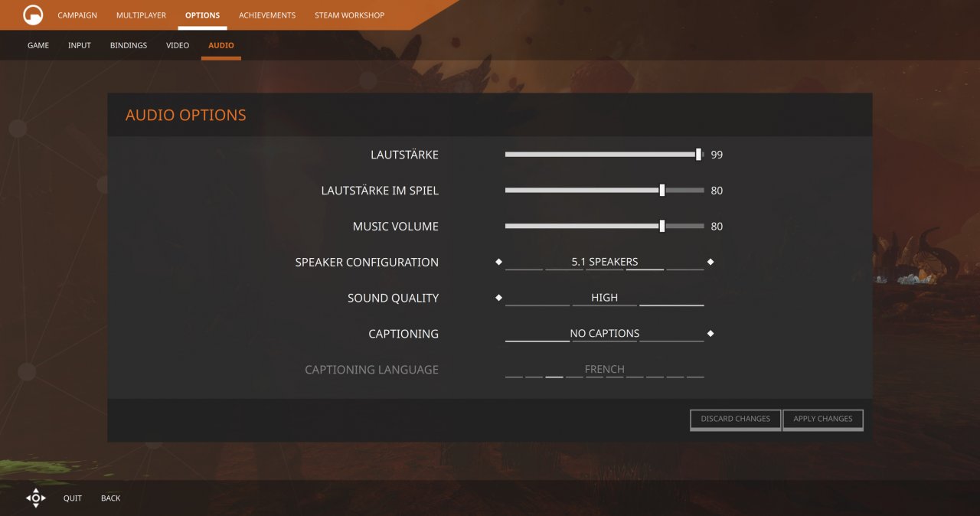Screen dimensions: 980x516
Task: Click the Black Mesa lambda logo icon
Action: click(33, 15)
